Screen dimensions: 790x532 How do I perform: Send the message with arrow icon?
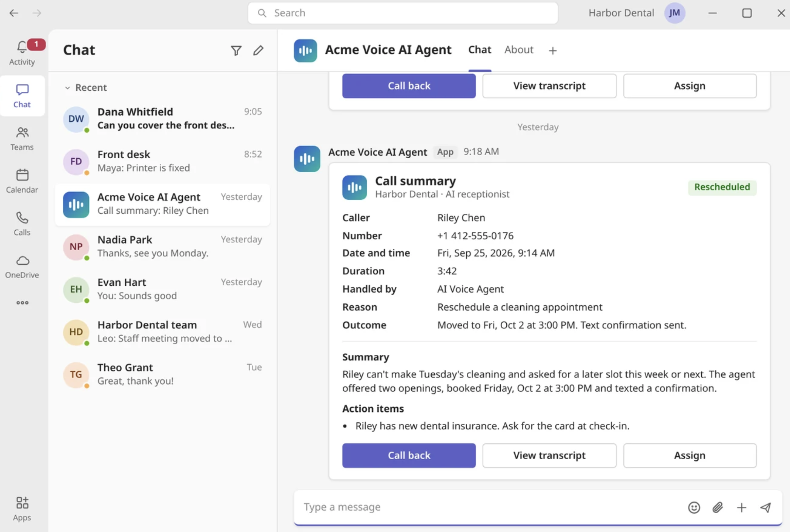pos(765,507)
